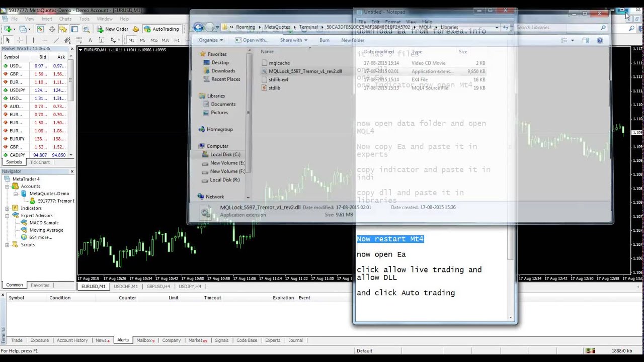The height and width of the screenshot is (362, 644).
Task: Select the text 'A' drawing tool
Action: (x=90, y=40)
